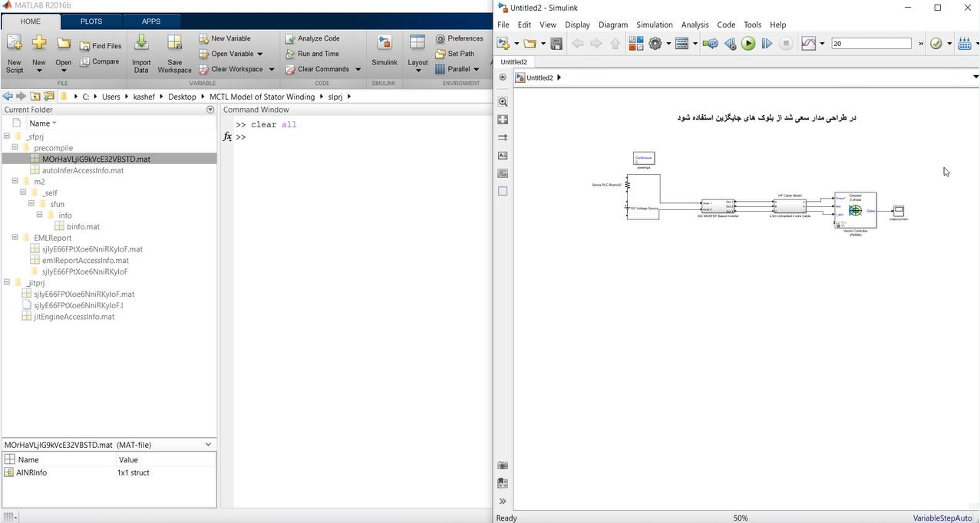Select the HOME tab
Image resolution: width=980 pixels, height=523 pixels.
click(x=31, y=21)
